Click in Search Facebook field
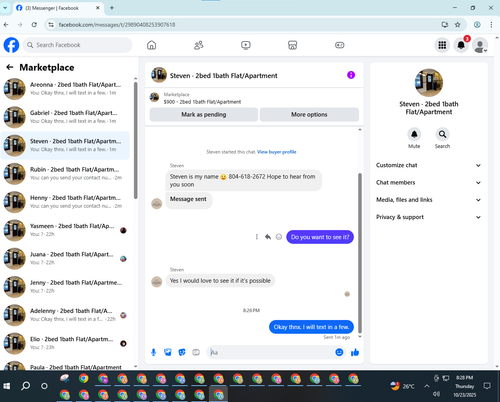The image size is (500, 402). point(77,45)
